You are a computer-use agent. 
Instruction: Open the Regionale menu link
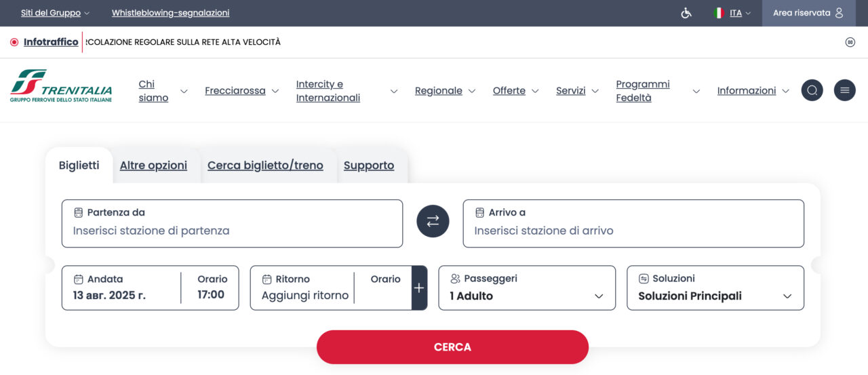(439, 91)
